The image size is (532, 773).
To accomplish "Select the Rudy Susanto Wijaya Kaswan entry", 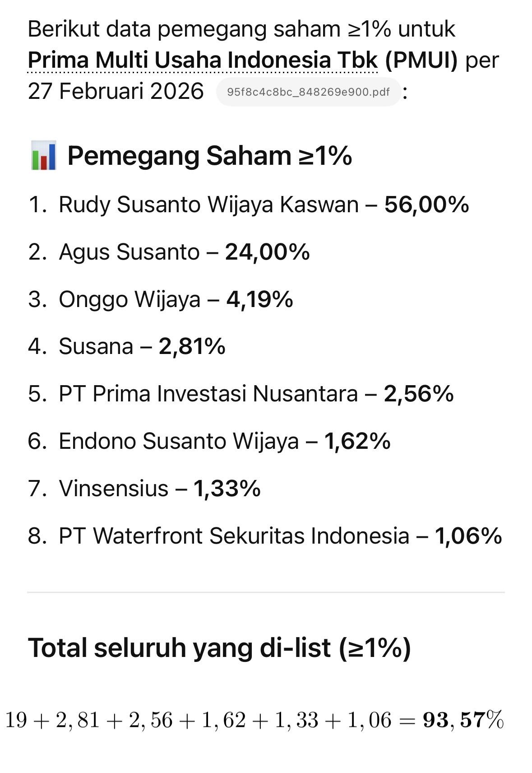I will tap(208, 205).
